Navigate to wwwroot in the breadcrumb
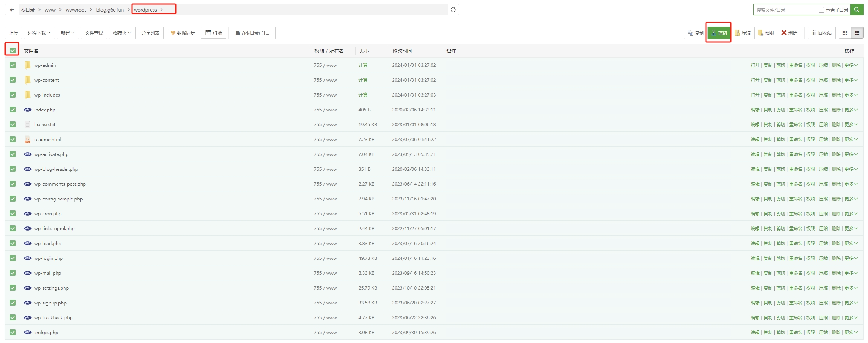The image size is (868, 343). coord(76,10)
